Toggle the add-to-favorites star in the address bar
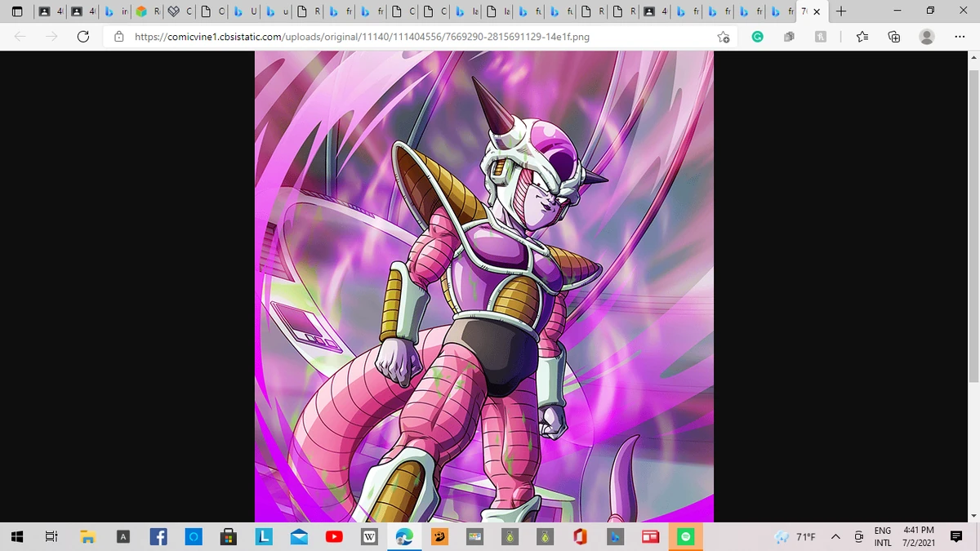Image resolution: width=980 pixels, height=551 pixels. (x=723, y=37)
